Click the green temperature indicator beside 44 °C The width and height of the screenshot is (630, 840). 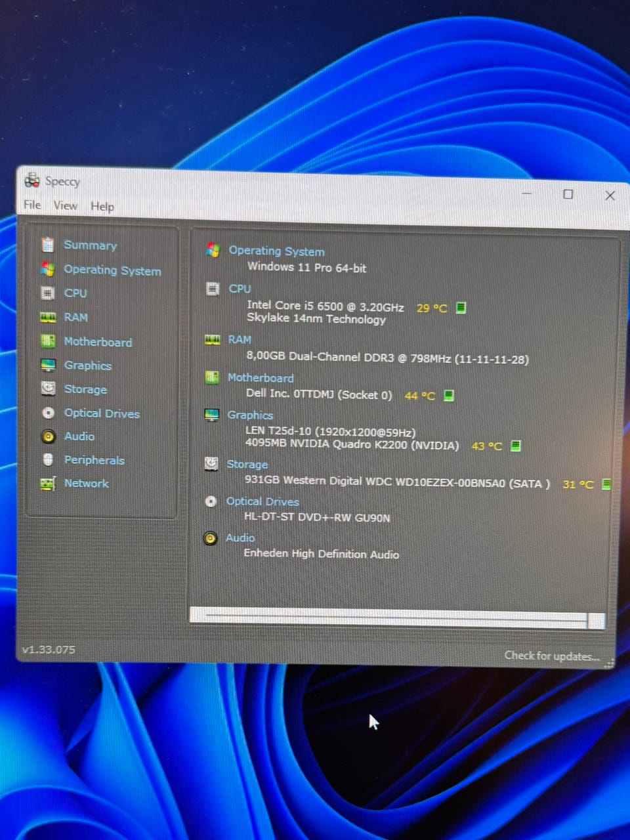click(x=449, y=395)
